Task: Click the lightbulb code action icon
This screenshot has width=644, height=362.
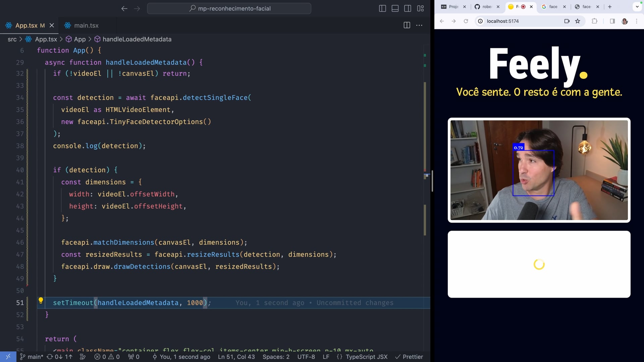Action: point(41,301)
